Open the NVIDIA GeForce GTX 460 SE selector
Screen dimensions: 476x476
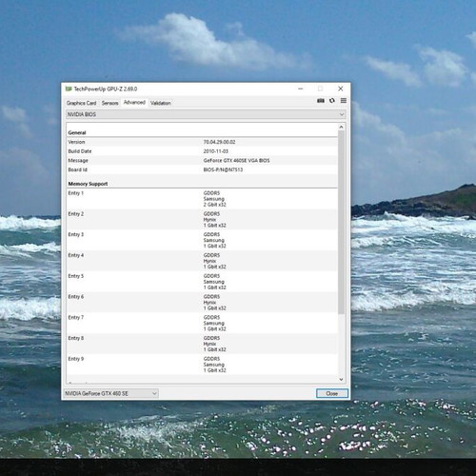111,393
